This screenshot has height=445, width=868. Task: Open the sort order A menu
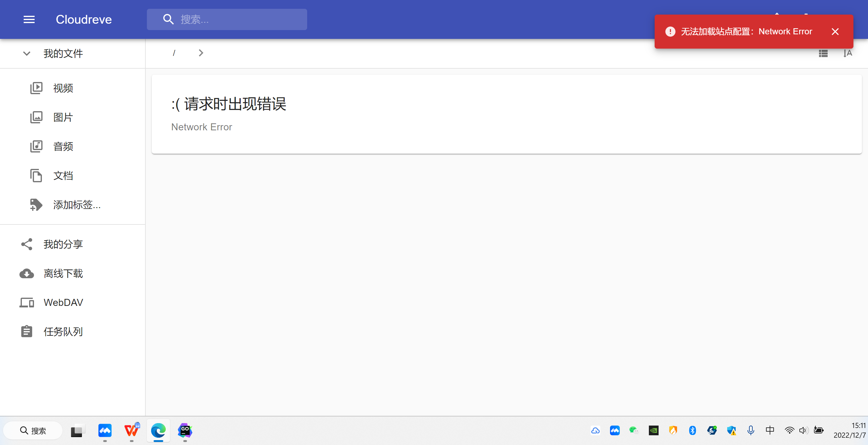[x=847, y=53]
